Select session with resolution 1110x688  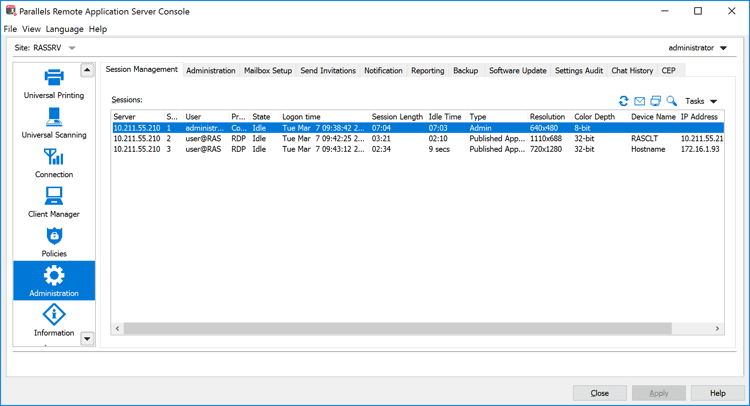pyautogui.click(x=418, y=139)
